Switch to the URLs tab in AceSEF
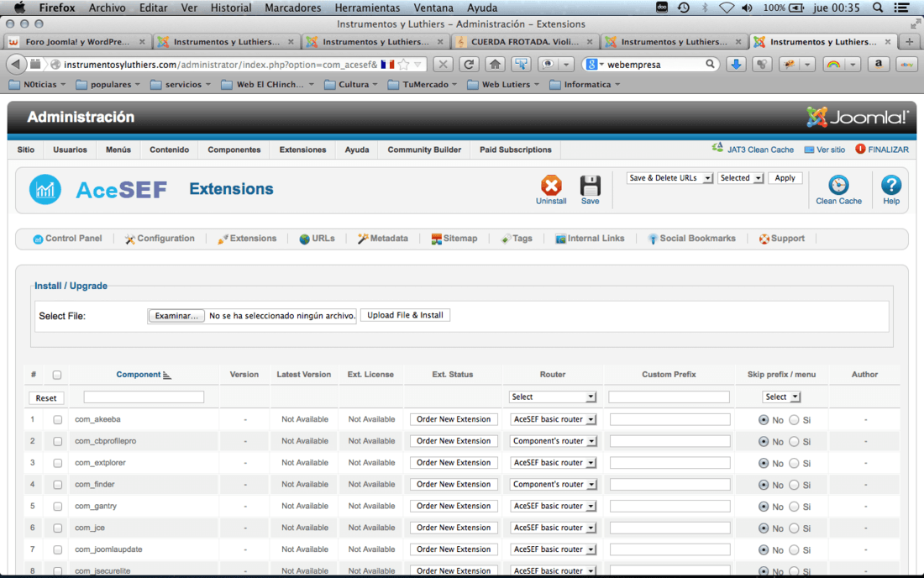Screen dimensions: 924x578 click(x=317, y=239)
